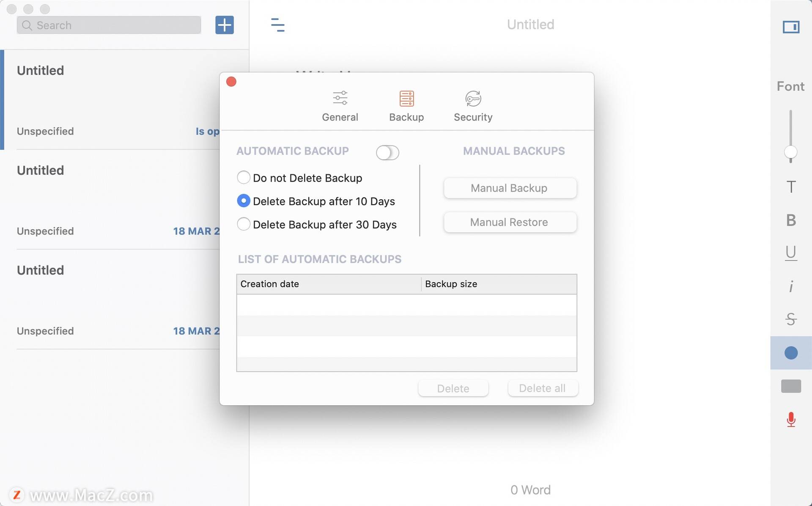The height and width of the screenshot is (506, 812).
Task: Select Do not Delete Backup option
Action: click(x=299, y=178)
